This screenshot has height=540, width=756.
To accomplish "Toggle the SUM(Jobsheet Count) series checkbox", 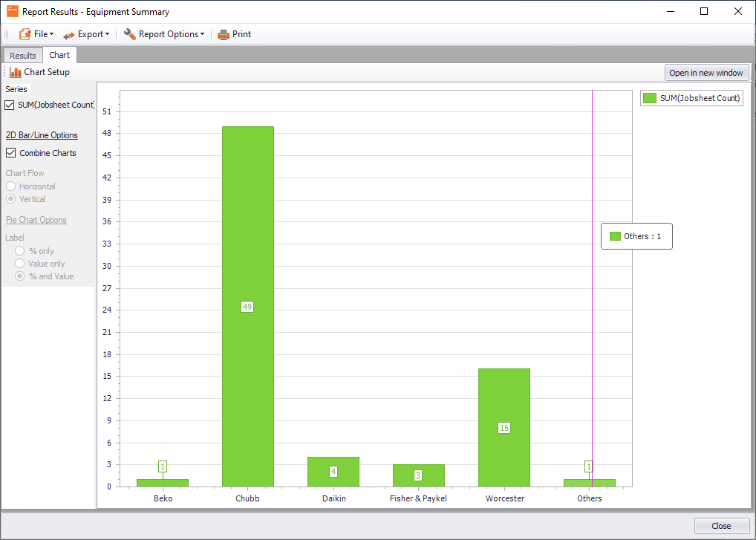I will pyautogui.click(x=9, y=105).
